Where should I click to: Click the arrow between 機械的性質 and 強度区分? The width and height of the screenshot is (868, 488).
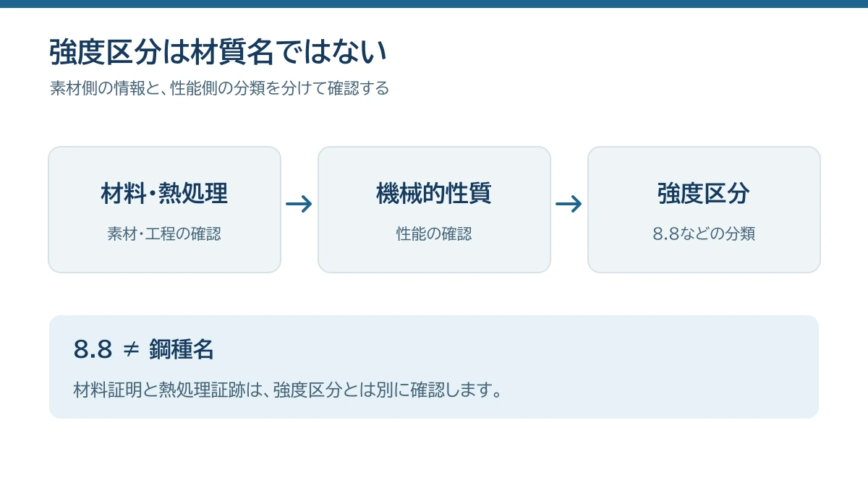coord(569,205)
